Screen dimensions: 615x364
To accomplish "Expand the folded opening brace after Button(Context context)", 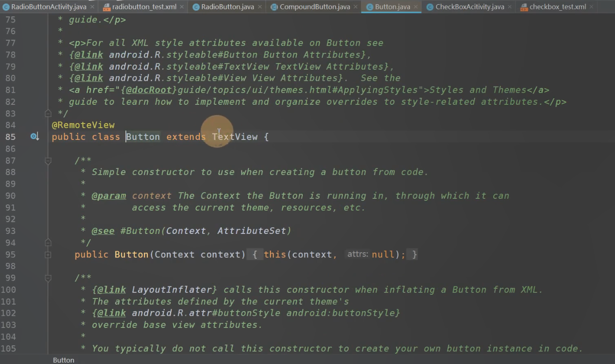I will click(x=255, y=255).
